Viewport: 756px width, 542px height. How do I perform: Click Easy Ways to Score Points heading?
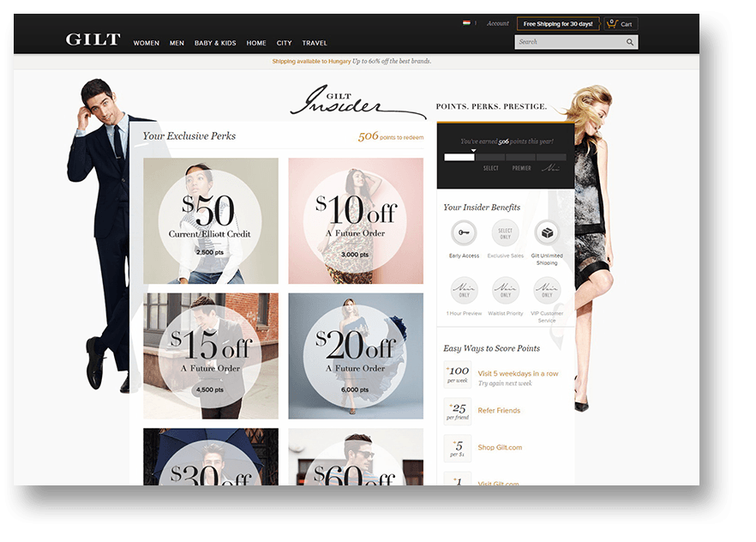(491, 348)
